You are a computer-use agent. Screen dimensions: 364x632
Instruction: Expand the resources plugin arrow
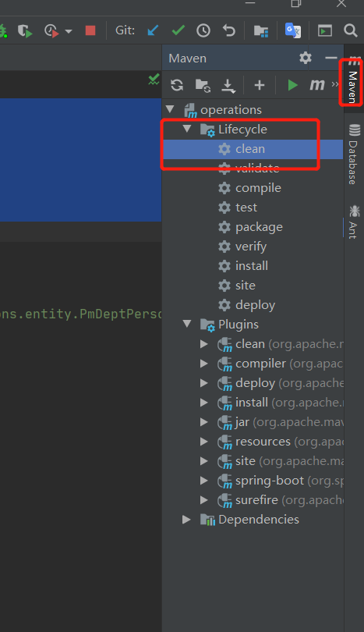pyautogui.click(x=204, y=442)
